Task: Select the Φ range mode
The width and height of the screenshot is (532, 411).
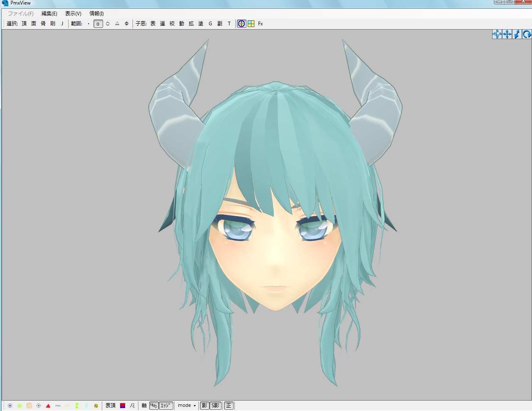Action: pos(127,24)
